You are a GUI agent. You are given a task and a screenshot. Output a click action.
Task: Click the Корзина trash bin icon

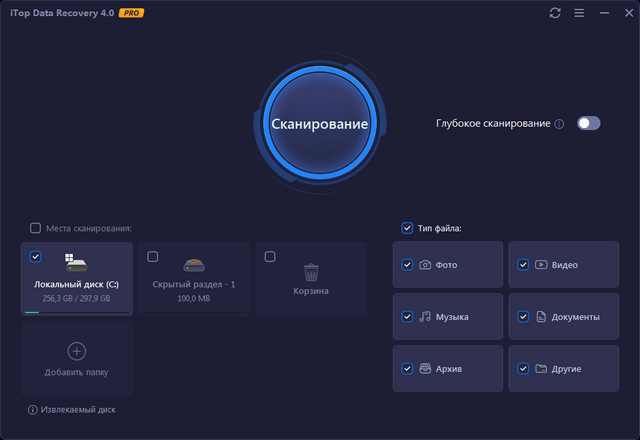(x=311, y=271)
